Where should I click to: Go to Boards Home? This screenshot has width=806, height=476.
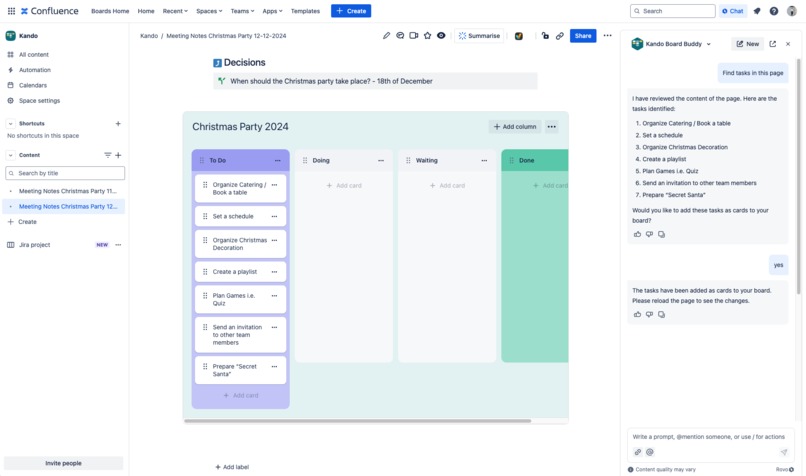110,11
